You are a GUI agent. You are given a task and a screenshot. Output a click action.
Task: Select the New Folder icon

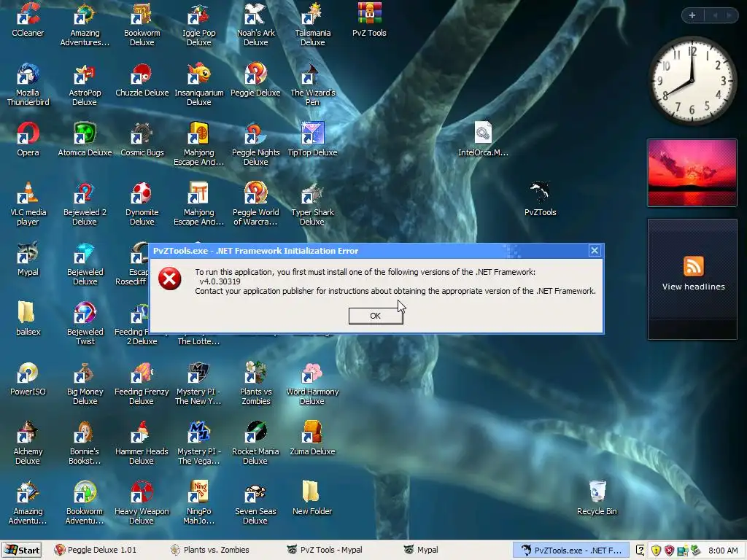(312, 499)
